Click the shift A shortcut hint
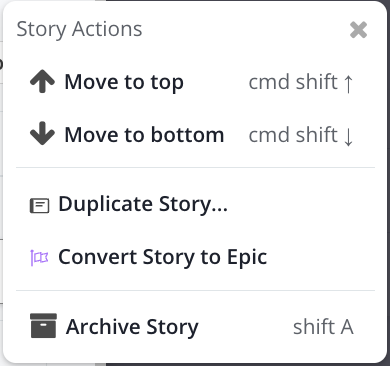The height and width of the screenshot is (366, 390). 323,327
